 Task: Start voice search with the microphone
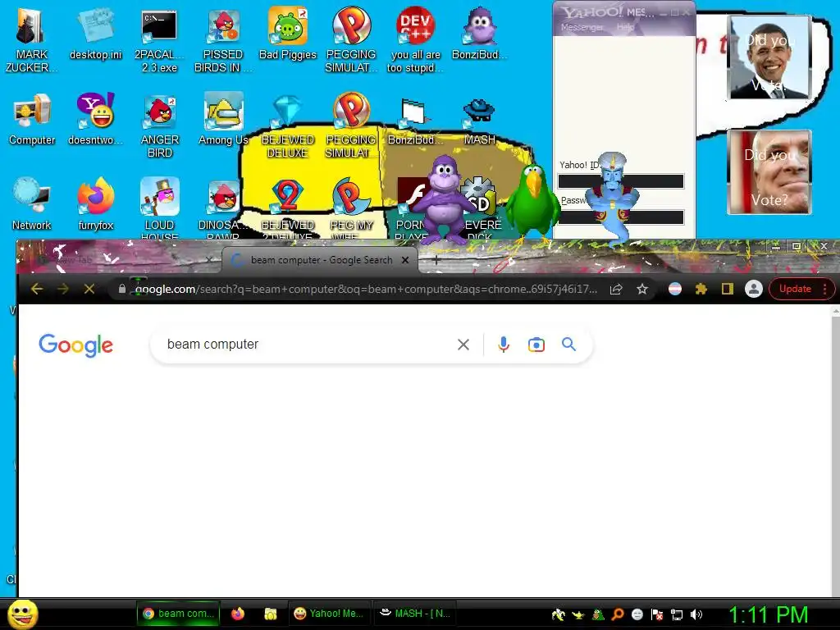click(x=503, y=345)
